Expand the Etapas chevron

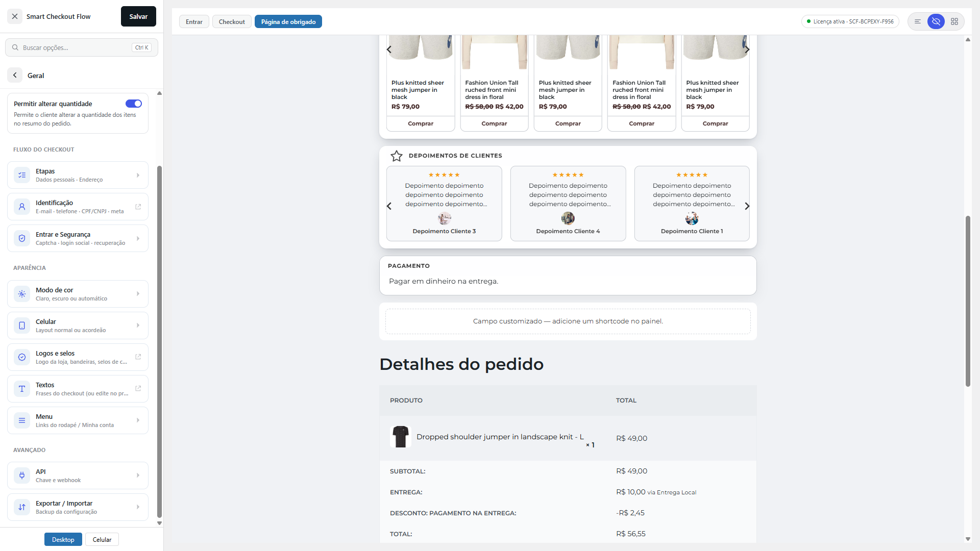coord(138,175)
